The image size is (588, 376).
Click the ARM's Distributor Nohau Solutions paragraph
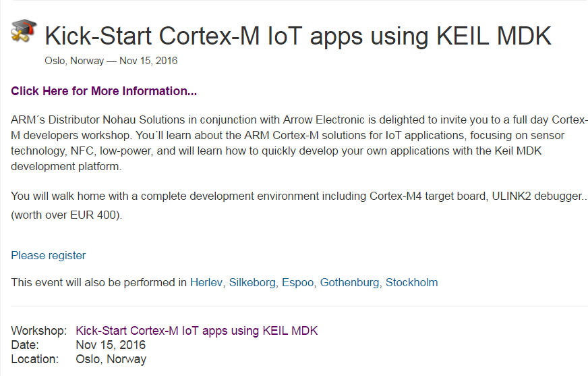pyautogui.click(x=299, y=143)
